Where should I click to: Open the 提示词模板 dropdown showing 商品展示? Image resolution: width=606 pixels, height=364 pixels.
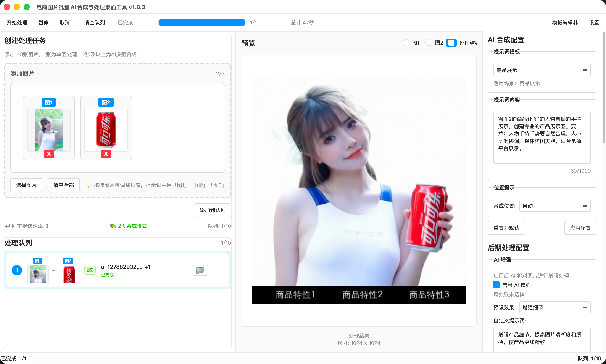tap(542, 70)
